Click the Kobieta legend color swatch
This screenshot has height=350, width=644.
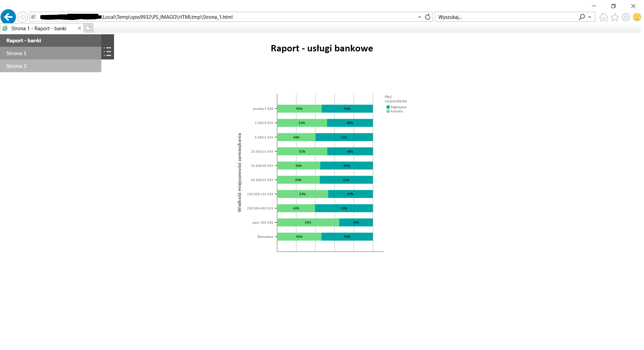click(x=388, y=111)
